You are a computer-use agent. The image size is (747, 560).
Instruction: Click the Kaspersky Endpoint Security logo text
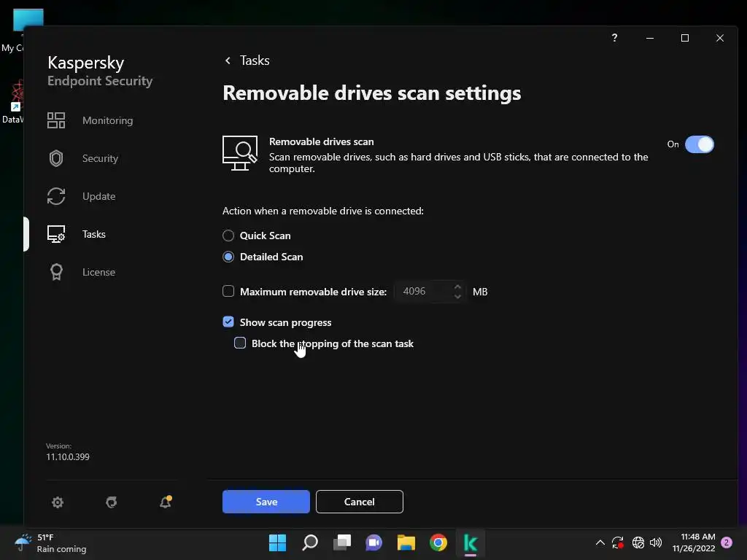click(100, 71)
